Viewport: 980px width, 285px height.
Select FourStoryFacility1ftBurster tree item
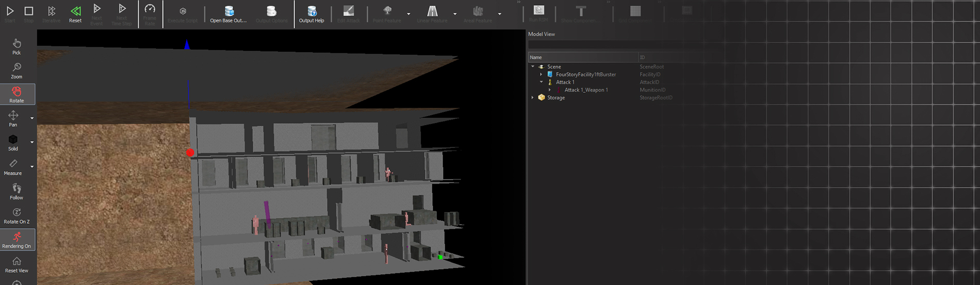[x=586, y=74]
